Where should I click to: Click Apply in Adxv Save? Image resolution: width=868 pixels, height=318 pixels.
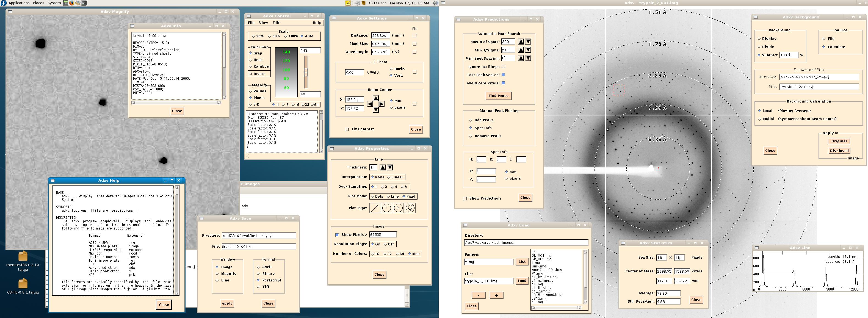(x=227, y=303)
